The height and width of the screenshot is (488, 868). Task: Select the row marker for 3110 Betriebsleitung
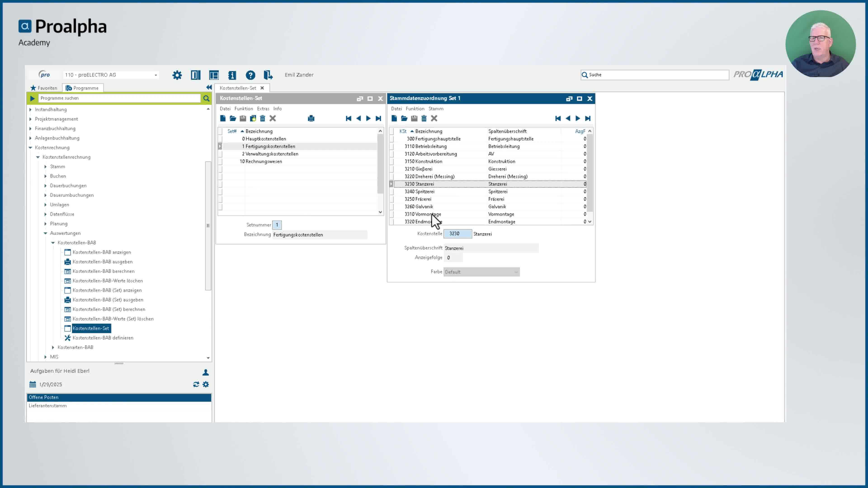click(x=392, y=146)
